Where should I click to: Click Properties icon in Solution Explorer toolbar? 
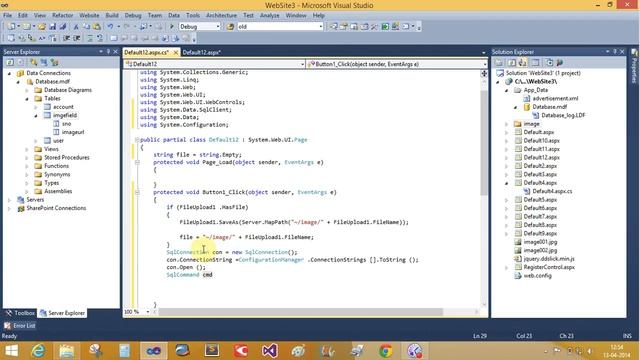coord(499,62)
